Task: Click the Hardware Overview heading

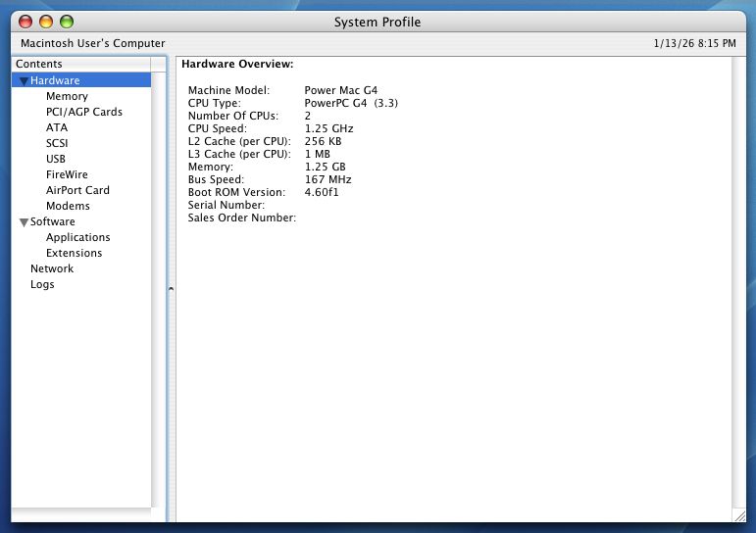Action: pos(237,64)
